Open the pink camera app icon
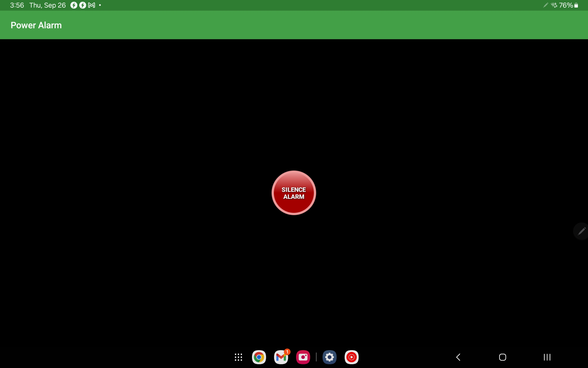Image resolution: width=588 pixels, height=368 pixels. pos(303,357)
